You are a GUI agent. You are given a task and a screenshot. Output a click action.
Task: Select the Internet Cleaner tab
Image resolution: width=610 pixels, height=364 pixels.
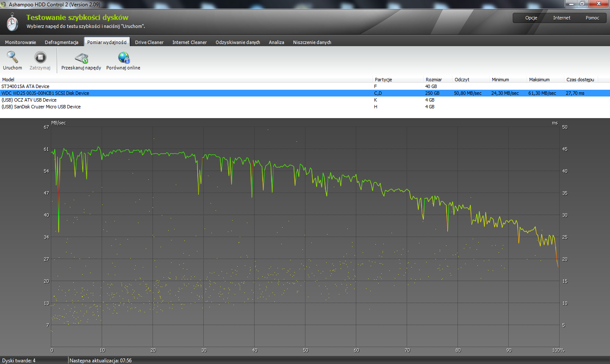(x=189, y=42)
